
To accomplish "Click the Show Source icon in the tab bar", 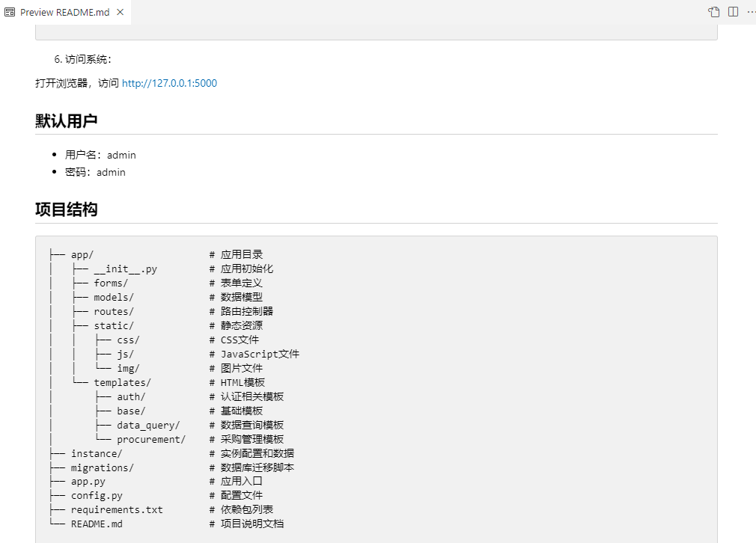I will point(713,12).
